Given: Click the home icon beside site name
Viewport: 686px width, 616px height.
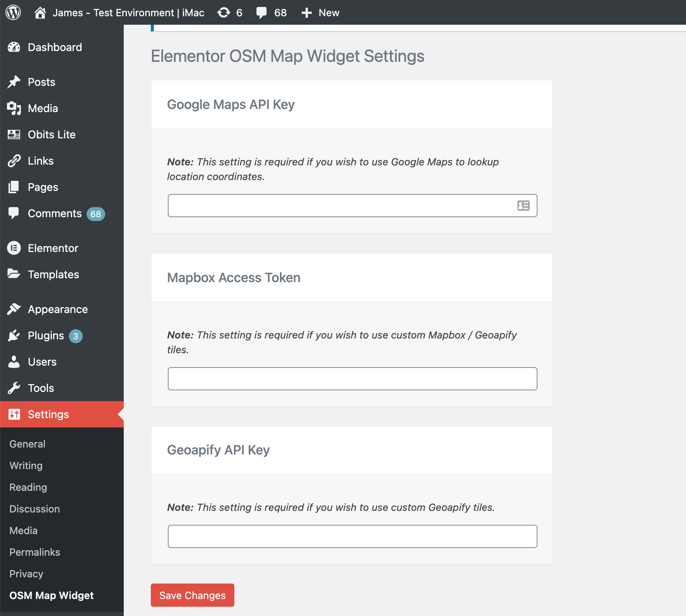Looking at the screenshot, I should (40, 13).
